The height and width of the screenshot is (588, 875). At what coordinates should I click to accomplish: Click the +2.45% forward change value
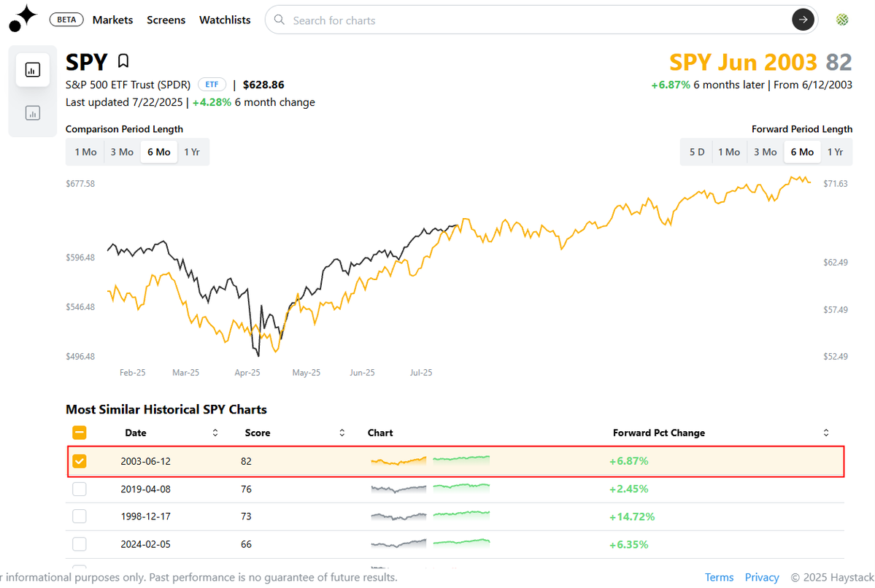click(x=628, y=489)
